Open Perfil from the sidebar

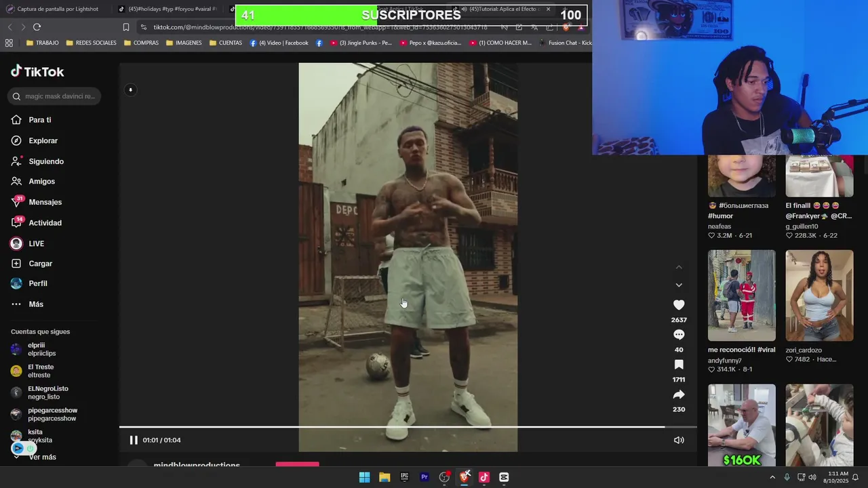tap(29, 283)
